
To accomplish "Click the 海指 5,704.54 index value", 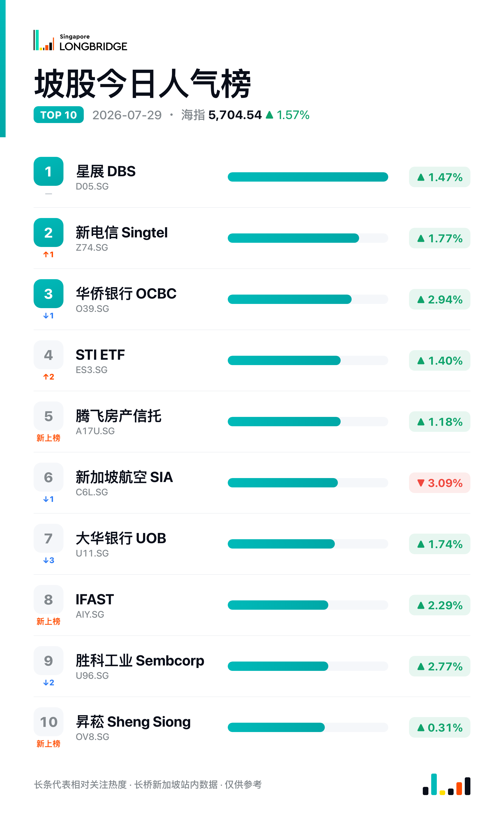I will 222,115.
